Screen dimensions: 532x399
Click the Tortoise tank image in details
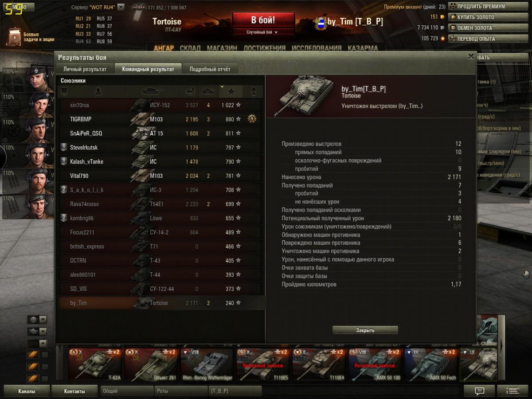click(303, 96)
